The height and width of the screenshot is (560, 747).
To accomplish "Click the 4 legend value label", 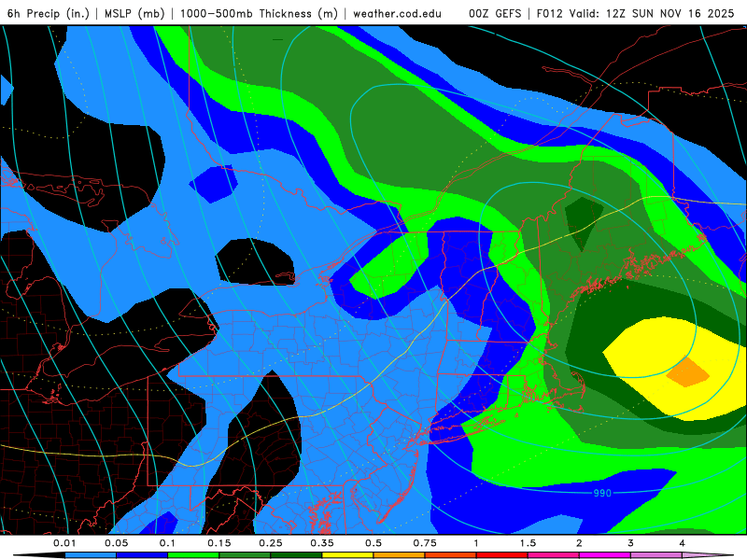I will click(683, 543).
